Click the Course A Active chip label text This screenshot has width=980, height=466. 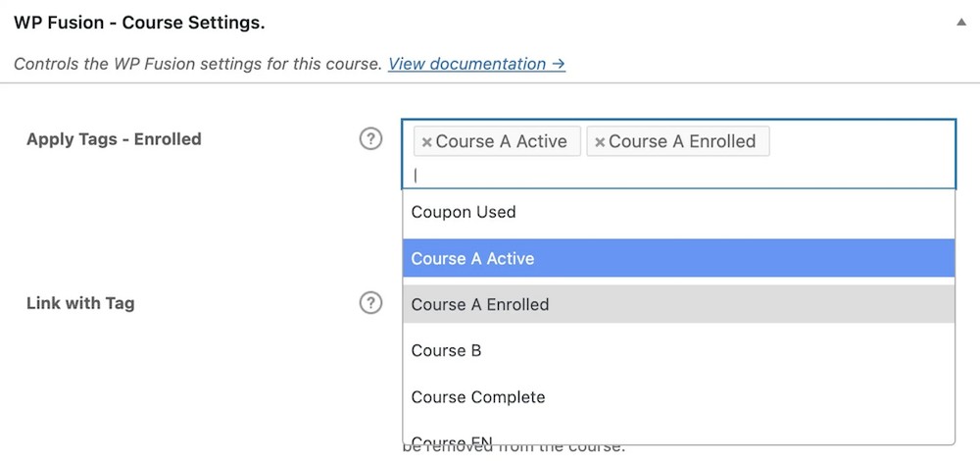coord(501,141)
